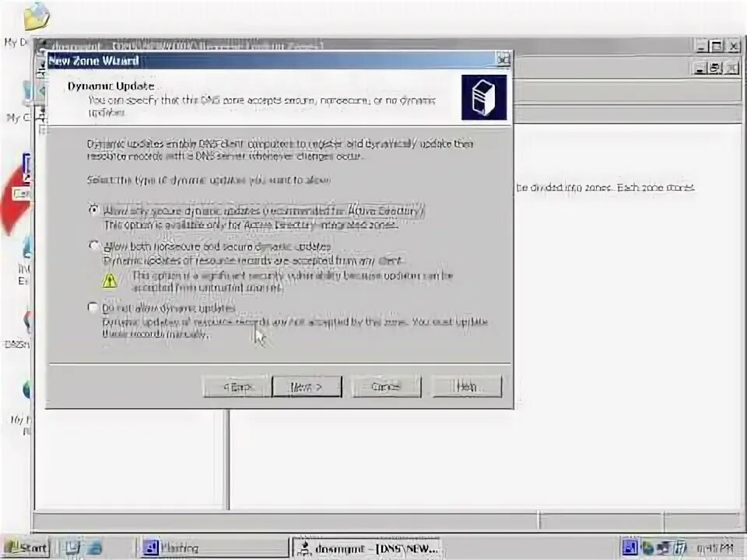
Task: Click the yellow warning icon in wizard
Action: click(x=110, y=281)
